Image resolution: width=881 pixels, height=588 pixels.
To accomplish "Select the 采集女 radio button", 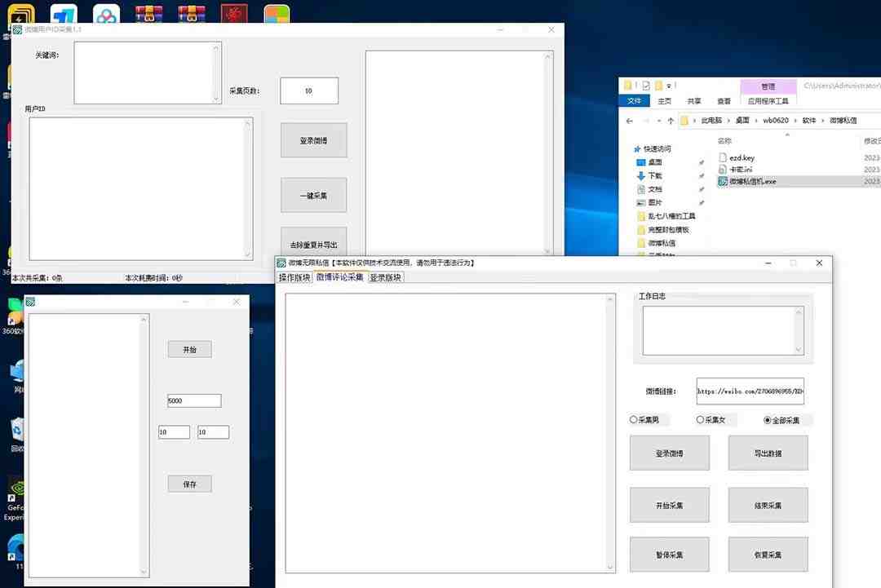I will 700,420.
